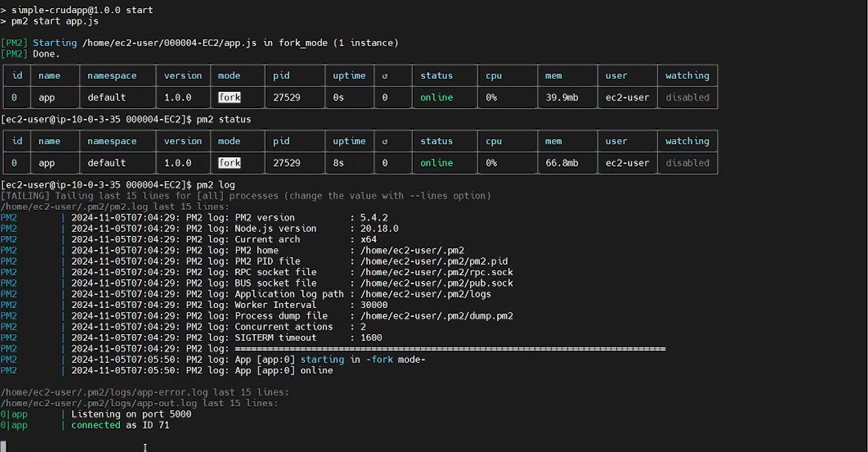
Task: Click the Application log path value
Action: [x=426, y=294]
